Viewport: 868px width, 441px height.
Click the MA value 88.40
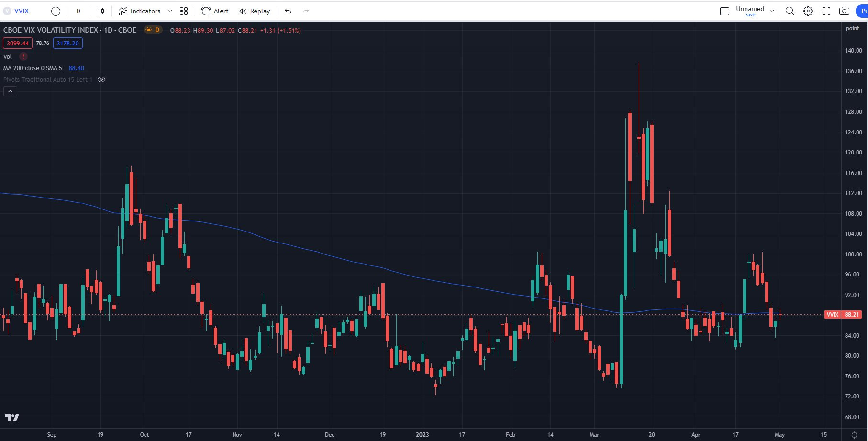pos(76,68)
